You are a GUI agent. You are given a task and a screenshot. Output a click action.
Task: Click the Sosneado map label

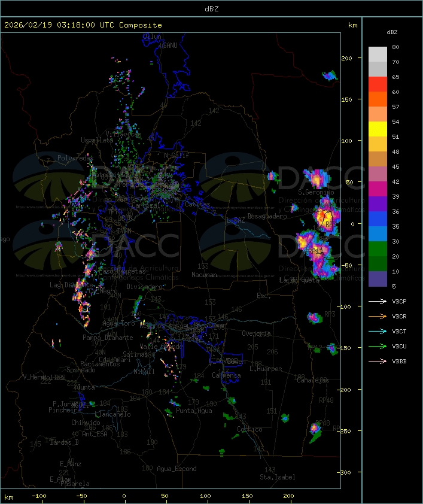pyautogui.click(x=81, y=370)
